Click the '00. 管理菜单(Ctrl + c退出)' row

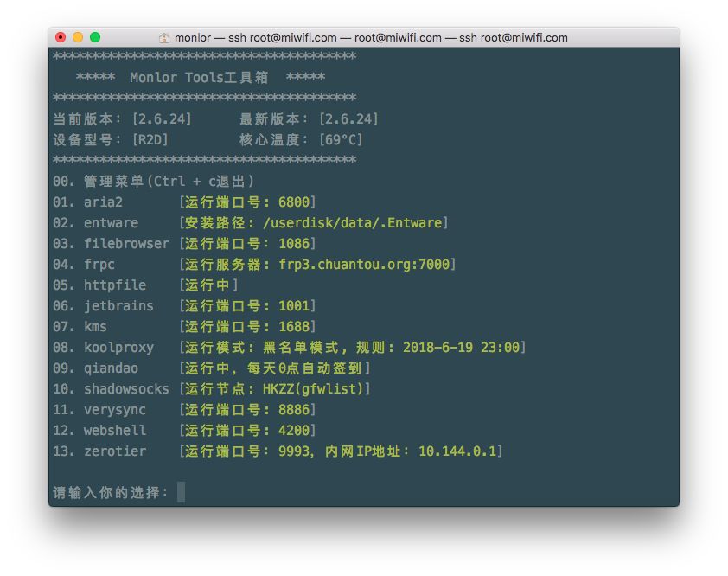click(154, 181)
